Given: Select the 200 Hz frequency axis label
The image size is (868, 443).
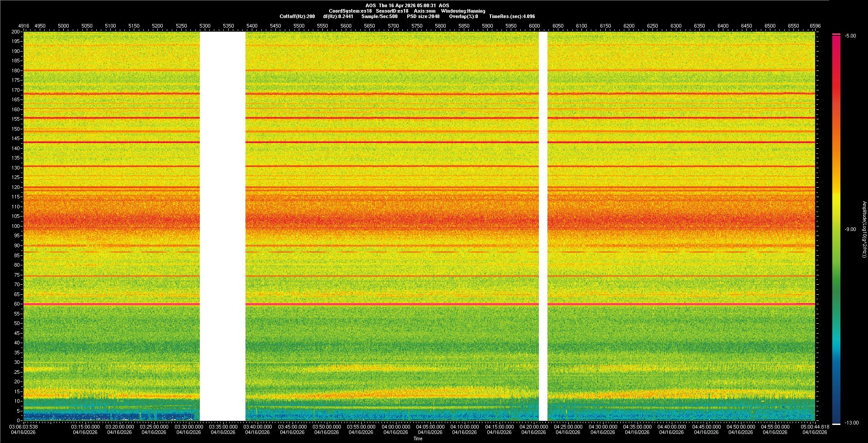Looking at the screenshot, I should point(15,32).
